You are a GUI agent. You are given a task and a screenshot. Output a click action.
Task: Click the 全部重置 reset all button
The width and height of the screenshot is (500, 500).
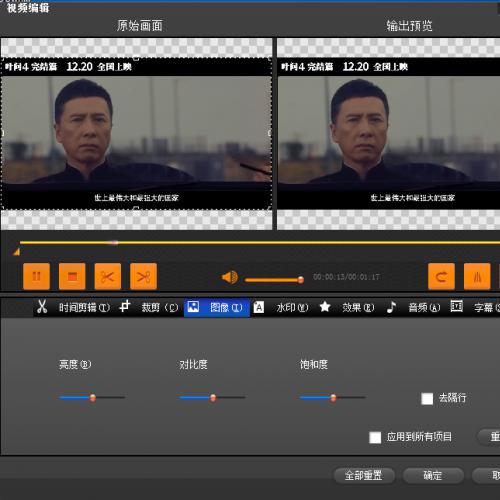[x=364, y=475]
